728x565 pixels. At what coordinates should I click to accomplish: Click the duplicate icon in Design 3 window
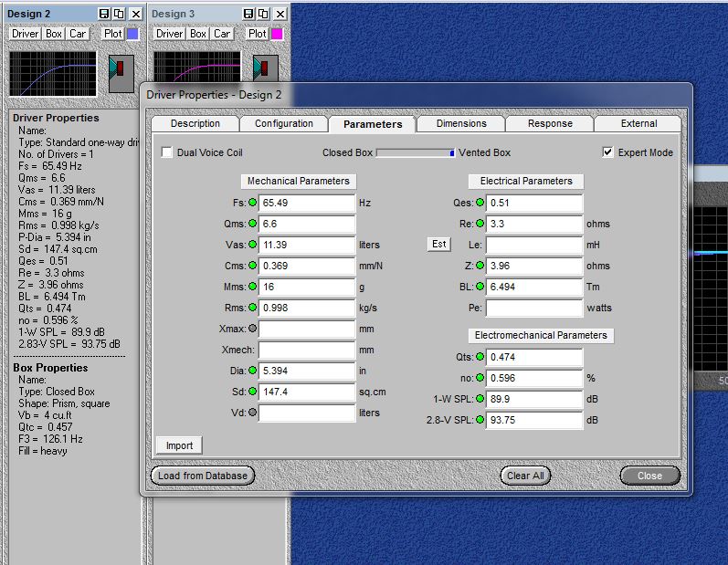coord(264,14)
